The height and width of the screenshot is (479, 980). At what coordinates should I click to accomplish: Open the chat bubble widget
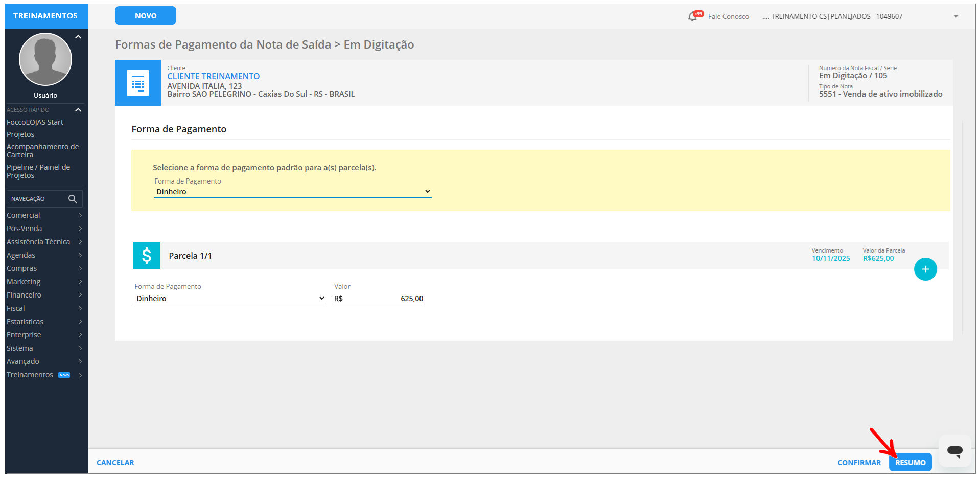[x=954, y=450]
